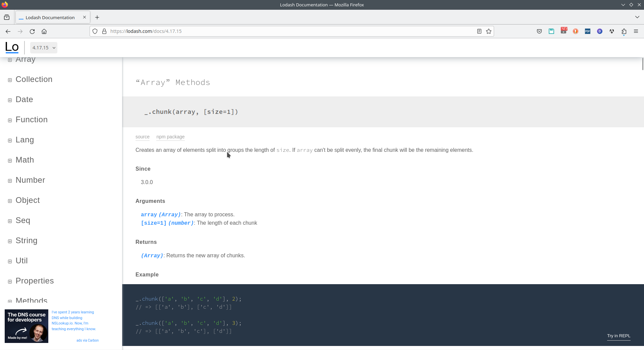Click the page vertical scrollbar thumb
The height and width of the screenshot is (350, 644).
point(642,64)
